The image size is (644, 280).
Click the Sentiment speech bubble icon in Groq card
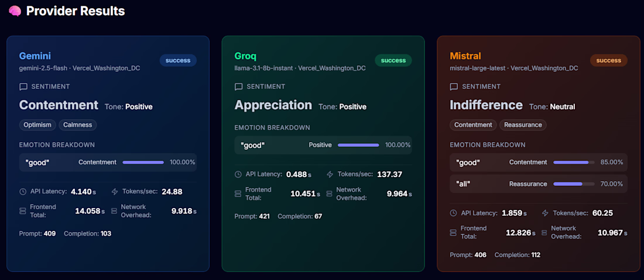coord(239,87)
